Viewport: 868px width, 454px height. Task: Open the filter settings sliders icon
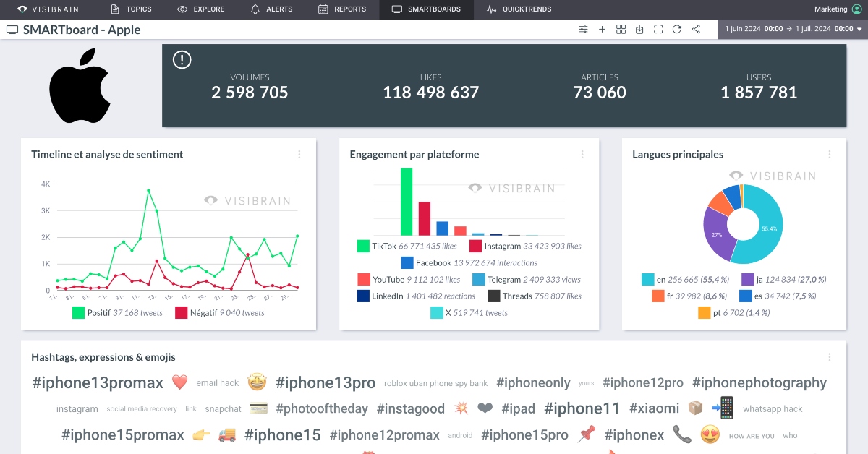click(583, 30)
